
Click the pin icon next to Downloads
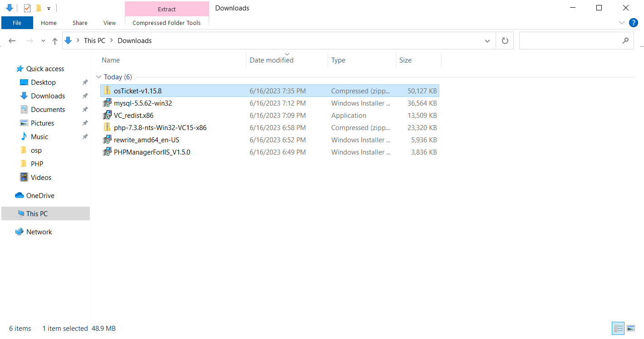click(85, 96)
